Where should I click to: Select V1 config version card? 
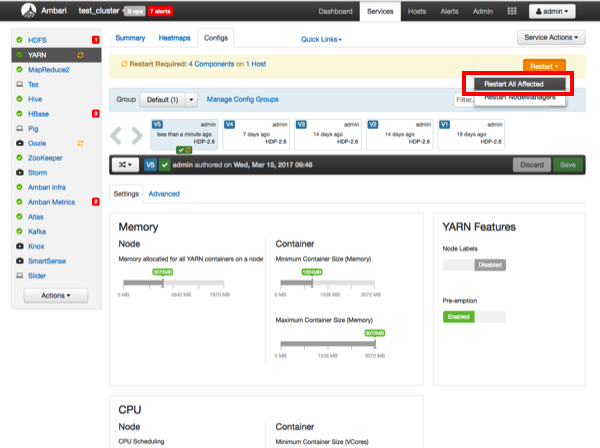point(471,134)
